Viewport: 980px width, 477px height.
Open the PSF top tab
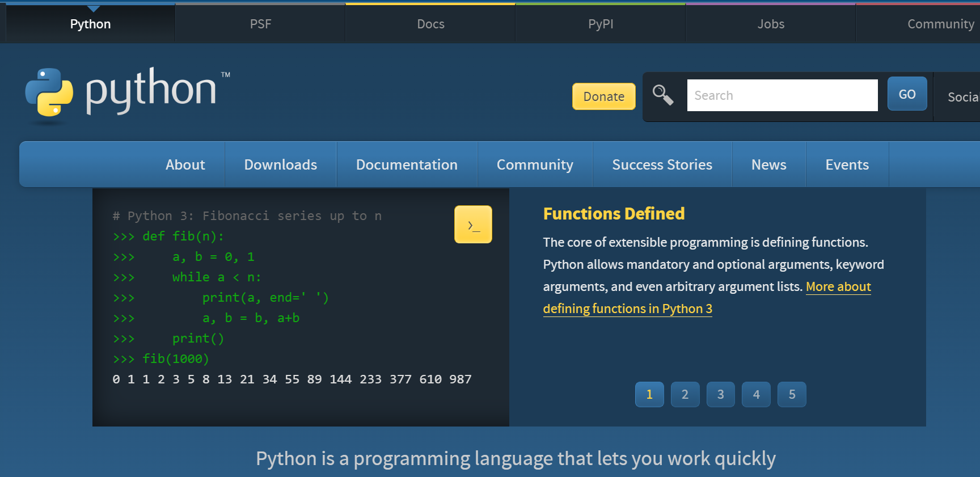[260, 24]
